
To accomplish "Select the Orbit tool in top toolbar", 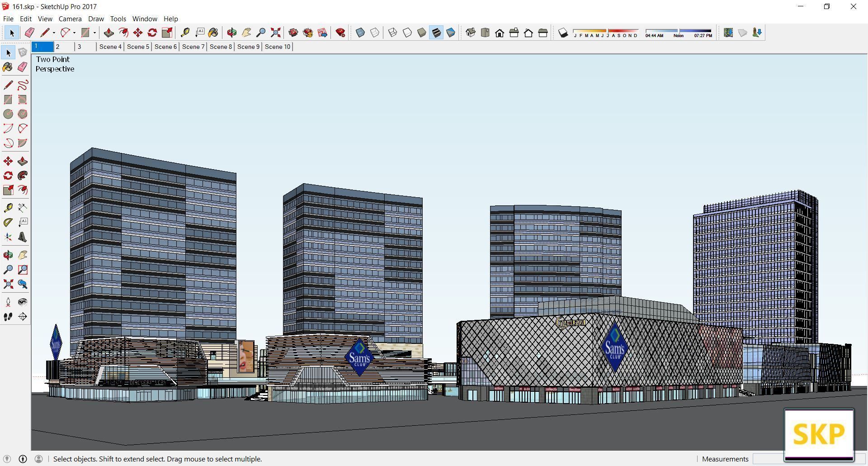I will [232, 33].
